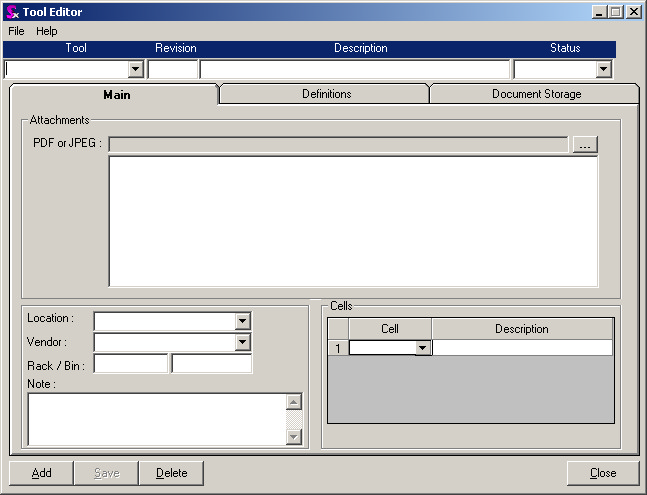Screen dimensions: 647x495
Task: Switch to the Document Storage tab
Action: click(536, 94)
